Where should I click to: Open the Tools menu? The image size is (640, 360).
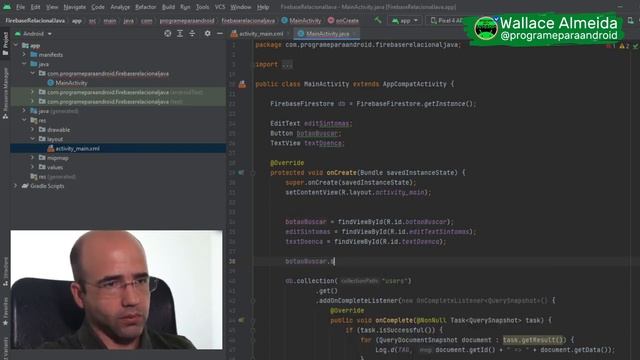pyautogui.click(x=202, y=7)
